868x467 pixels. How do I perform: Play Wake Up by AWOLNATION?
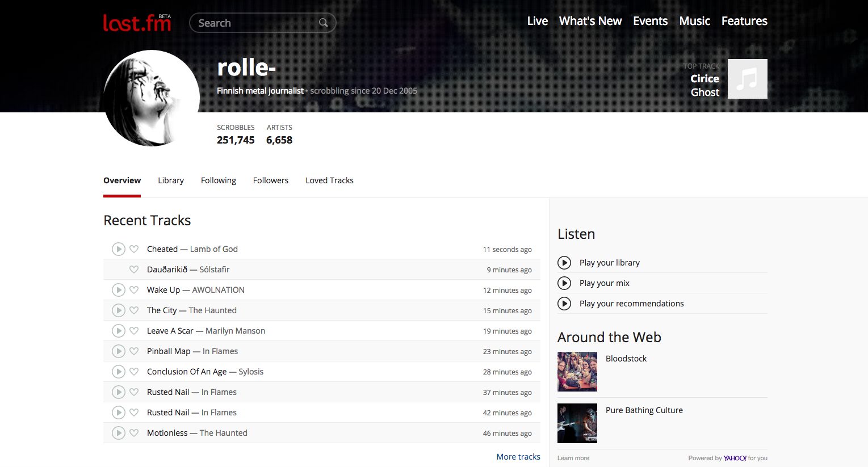(118, 290)
